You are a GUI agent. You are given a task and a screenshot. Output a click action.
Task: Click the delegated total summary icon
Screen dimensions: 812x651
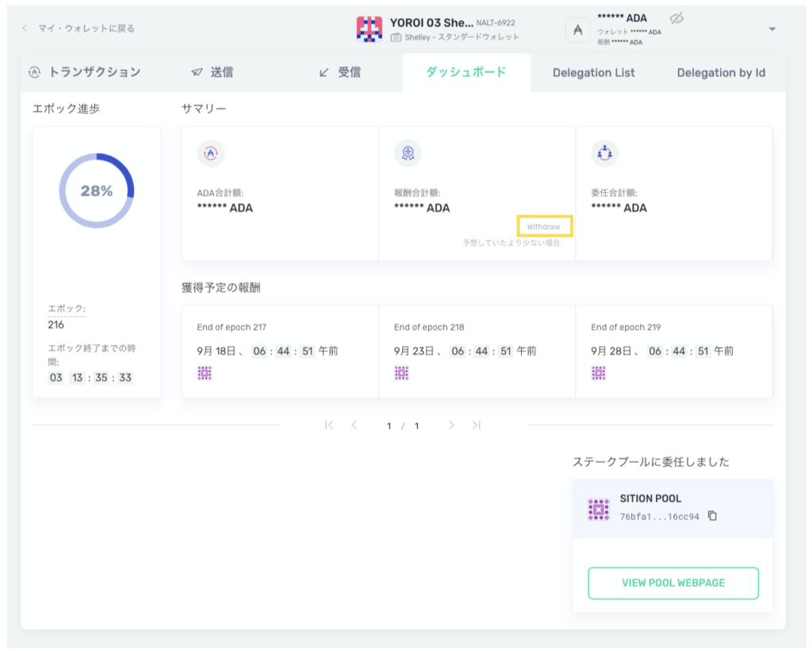coord(605,154)
